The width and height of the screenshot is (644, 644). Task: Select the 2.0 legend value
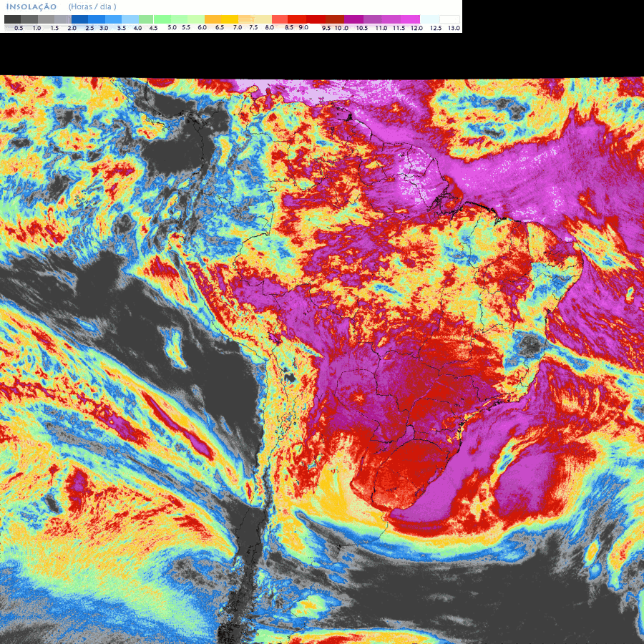click(72, 28)
